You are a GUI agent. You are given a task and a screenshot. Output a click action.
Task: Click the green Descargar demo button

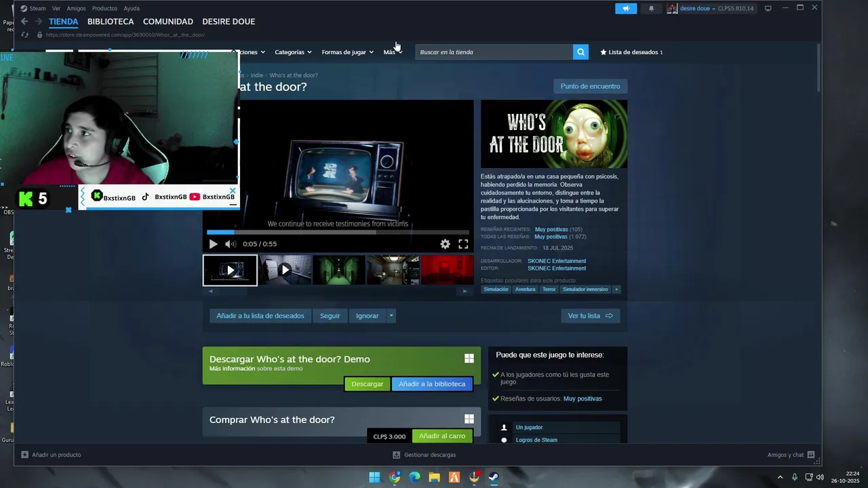(368, 384)
